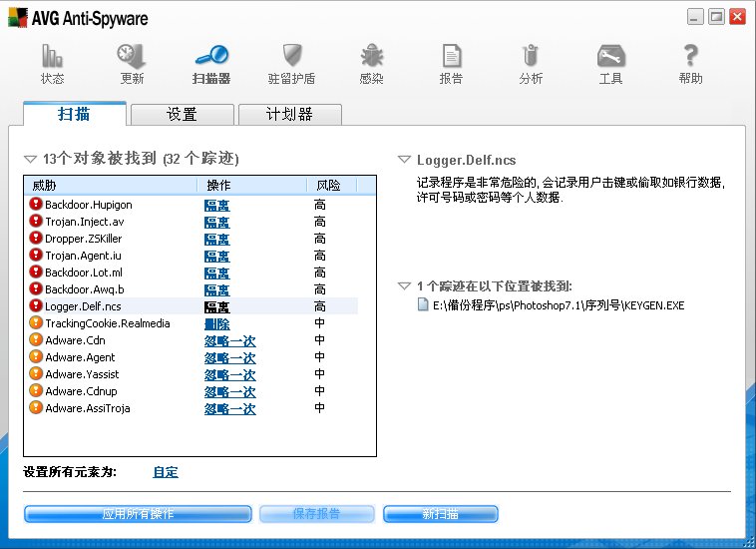756x549 pixels.
Task: Click the orange warning icon beside Adware.Yassist
Action: point(36,373)
